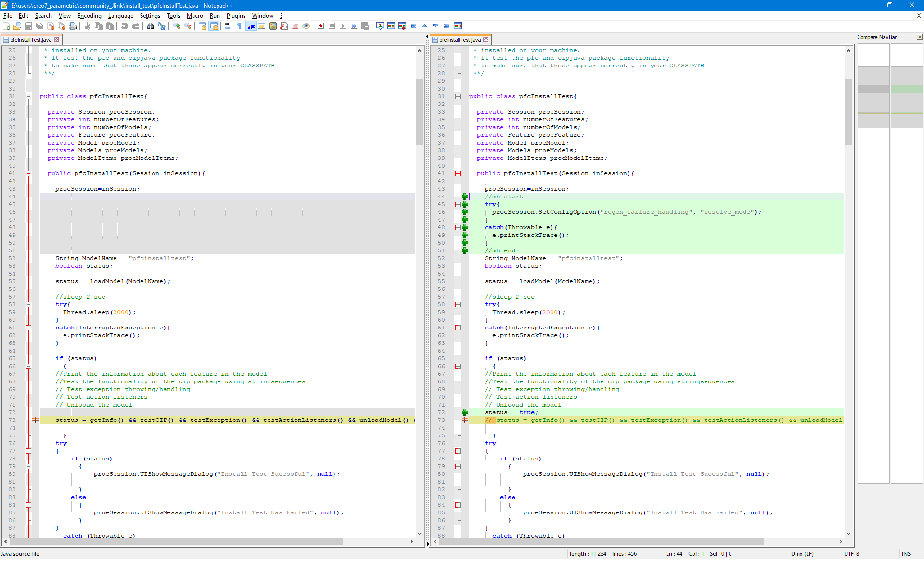Click the green region in Compare NavBar

906,89
